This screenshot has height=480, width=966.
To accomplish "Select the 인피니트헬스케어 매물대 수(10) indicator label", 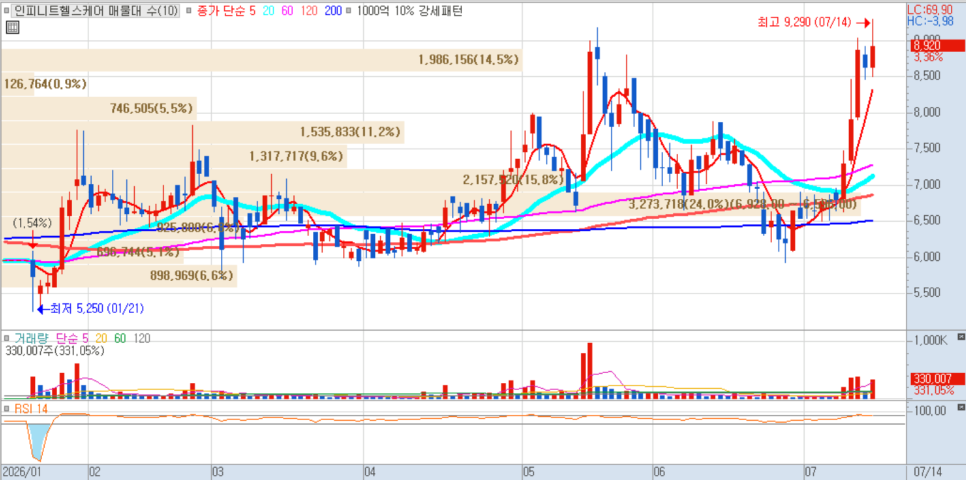I will tap(95, 10).
